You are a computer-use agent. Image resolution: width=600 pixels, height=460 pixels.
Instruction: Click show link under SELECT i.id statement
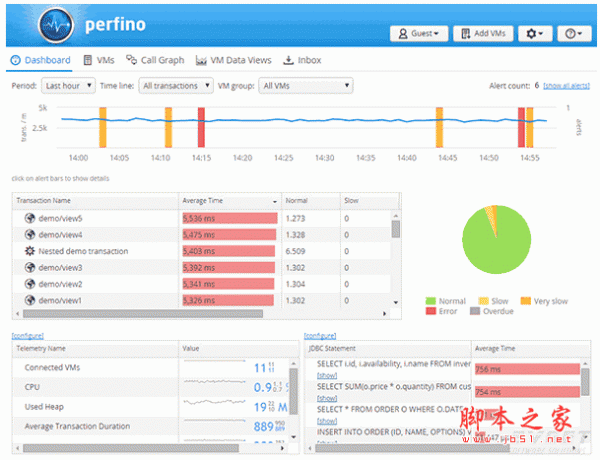(327, 375)
